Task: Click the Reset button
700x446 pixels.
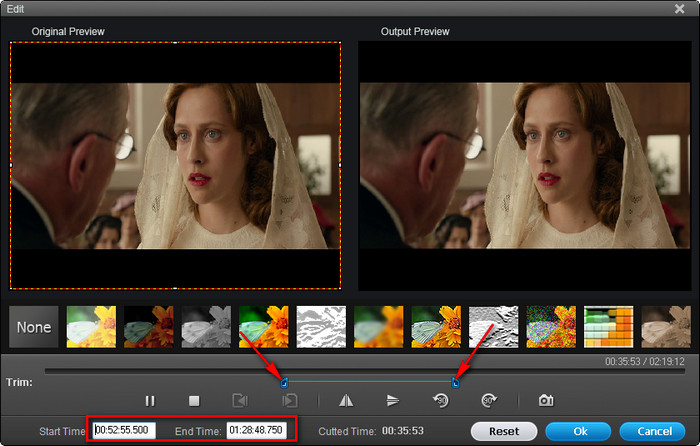Action: [x=504, y=431]
